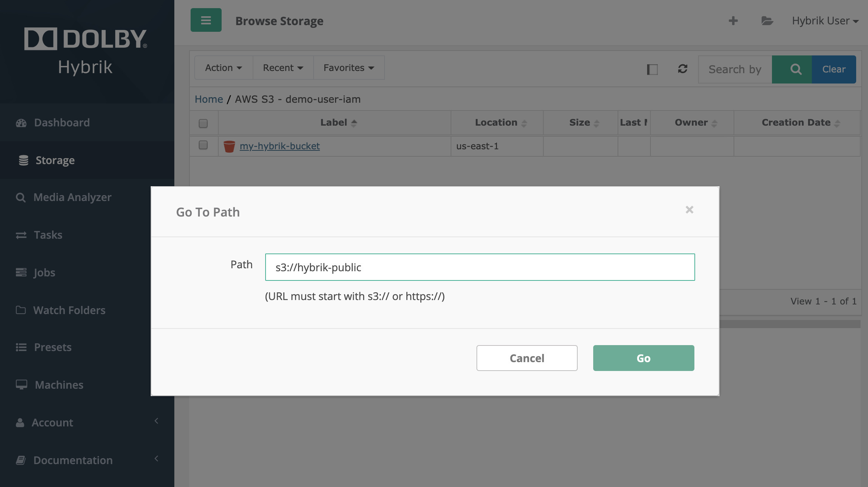Toggle the green hamburger sidebar menu button
Viewport: 868px width, 487px height.
coord(206,20)
